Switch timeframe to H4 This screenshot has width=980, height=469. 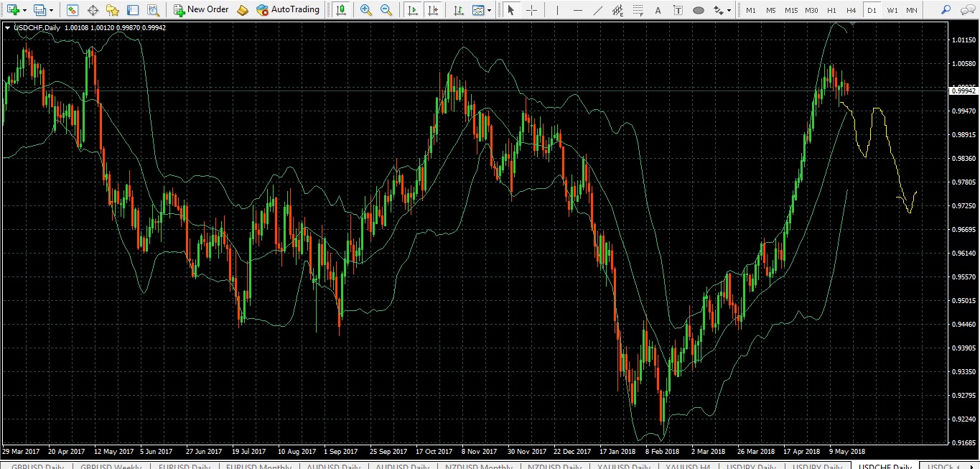(x=851, y=10)
